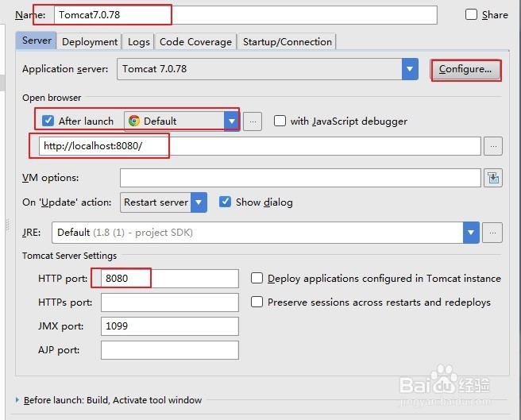The width and height of the screenshot is (521, 420).
Task: Open the Logs tab
Action: click(x=138, y=42)
